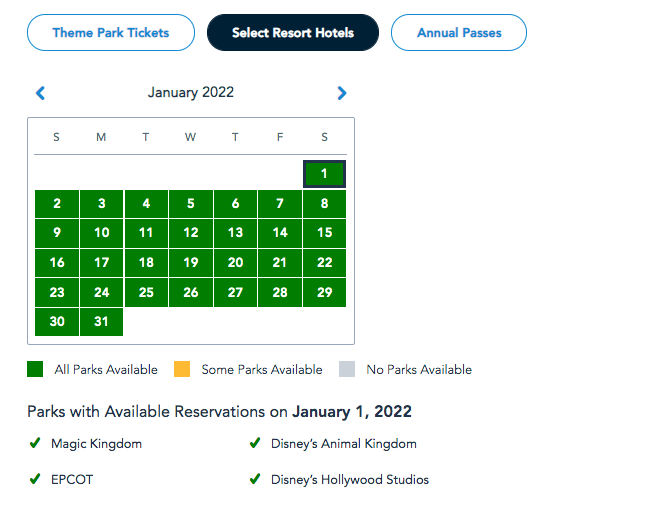Open the Annual Passes tab
Image resolution: width=650 pixels, height=505 pixels.
[x=458, y=33]
